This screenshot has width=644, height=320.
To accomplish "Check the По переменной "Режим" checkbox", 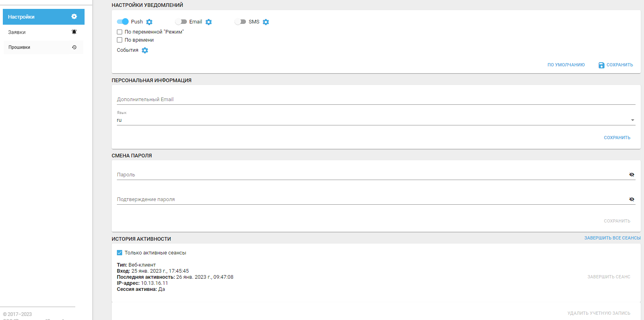I will (120, 32).
